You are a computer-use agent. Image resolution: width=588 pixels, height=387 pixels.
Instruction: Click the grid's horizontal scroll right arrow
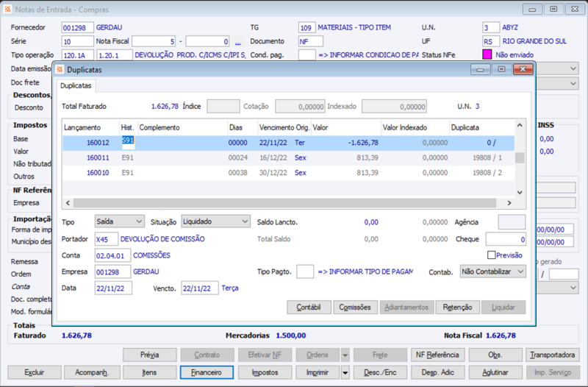pyautogui.click(x=509, y=203)
